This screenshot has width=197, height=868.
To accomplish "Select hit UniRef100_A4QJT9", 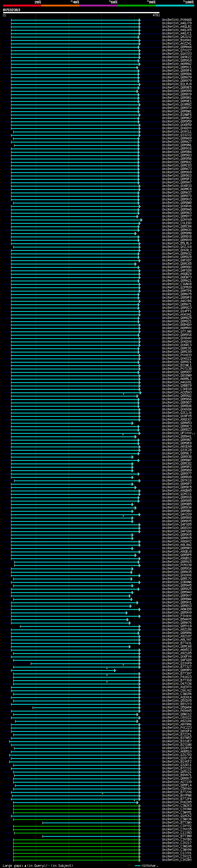I will click(177, 23).
